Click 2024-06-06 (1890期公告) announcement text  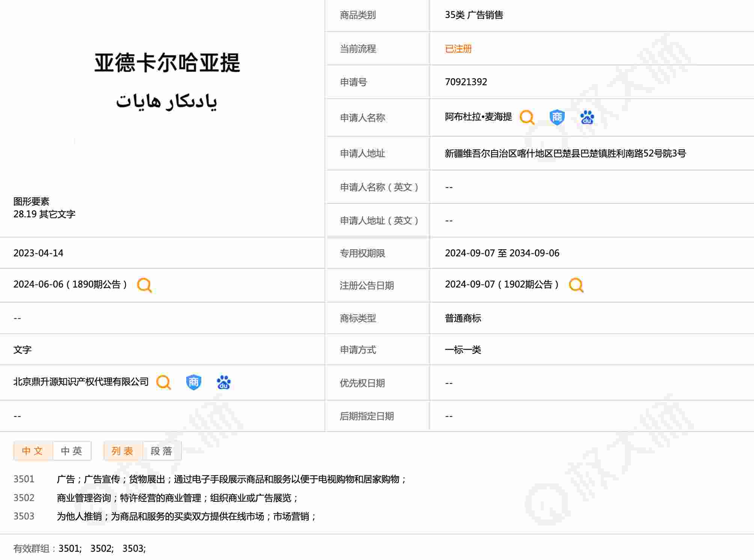pyautogui.click(x=70, y=285)
